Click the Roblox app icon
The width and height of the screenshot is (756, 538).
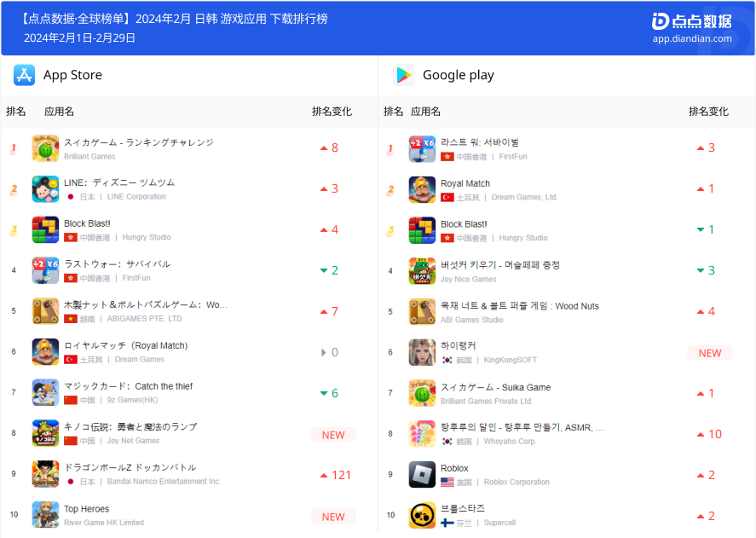point(422,474)
